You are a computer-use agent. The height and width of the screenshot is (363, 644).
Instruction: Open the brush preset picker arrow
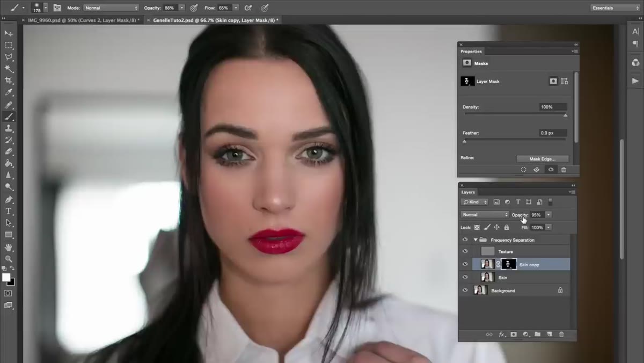tap(45, 8)
